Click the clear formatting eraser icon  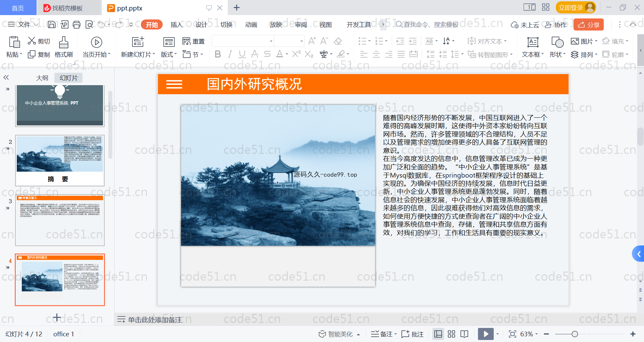pyautogui.click(x=338, y=41)
